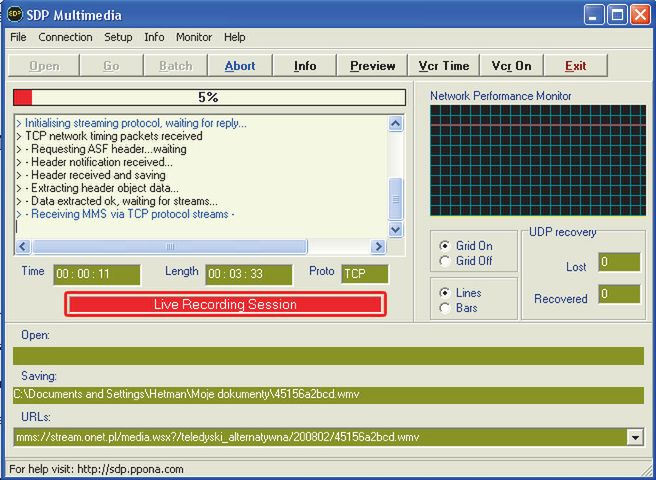656x480 pixels.
Task: Click the Live Recording Session banner
Action: click(225, 304)
